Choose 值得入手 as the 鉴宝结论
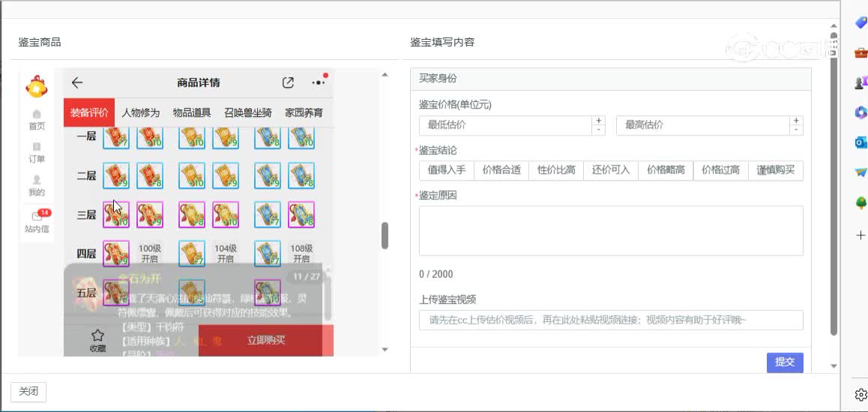 [447, 170]
